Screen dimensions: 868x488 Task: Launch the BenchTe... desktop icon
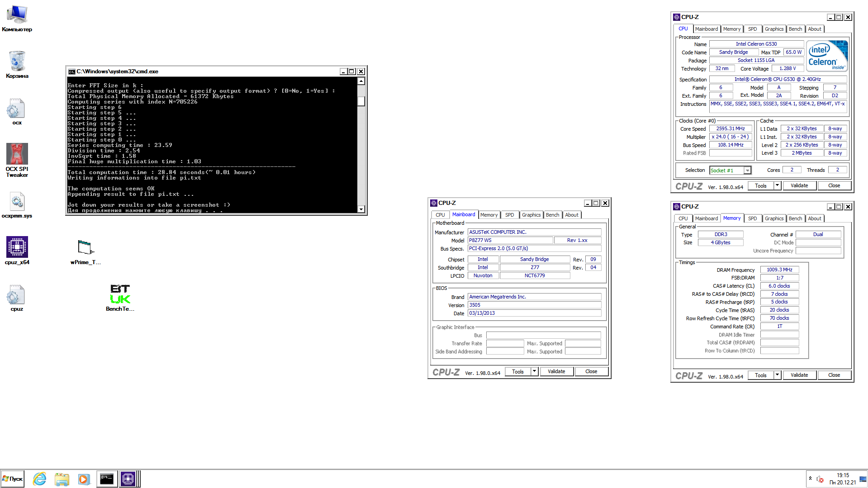(x=120, y=298)
